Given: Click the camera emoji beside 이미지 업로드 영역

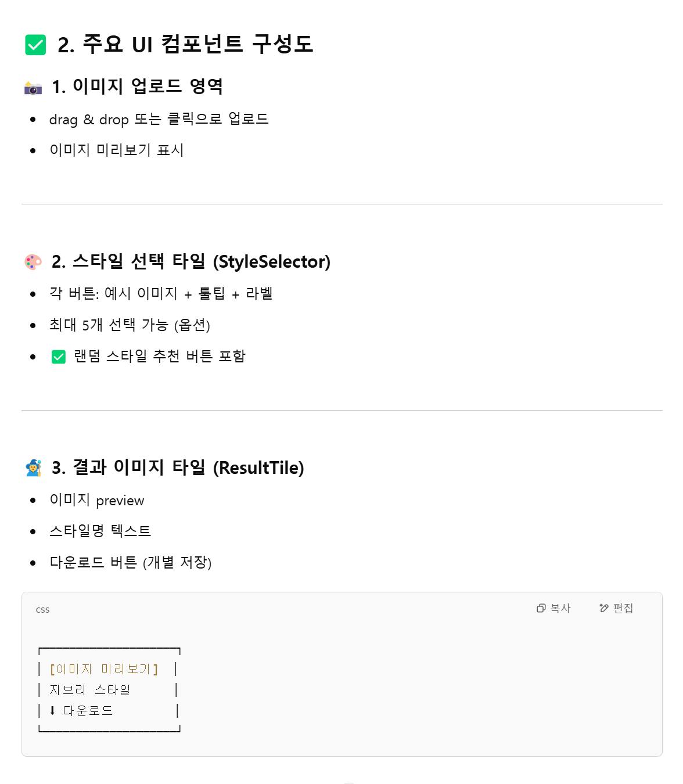Looking at the screenshot, I should coord(33,88).
